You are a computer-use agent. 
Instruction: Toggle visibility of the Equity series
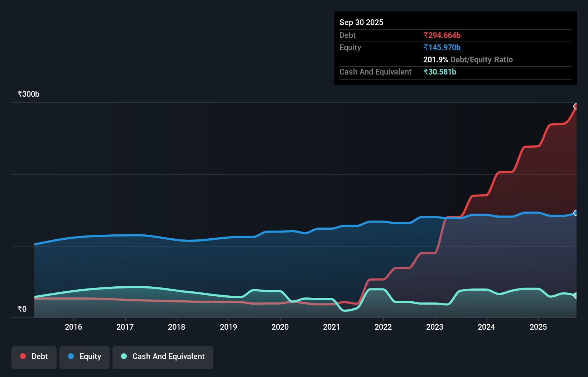85,357
